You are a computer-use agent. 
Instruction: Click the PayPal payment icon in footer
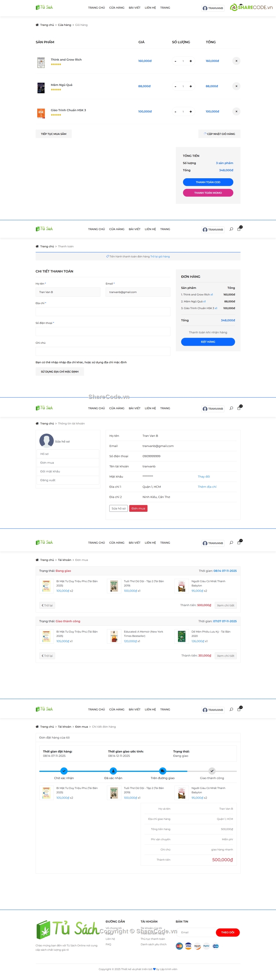[x=206, y=946]
